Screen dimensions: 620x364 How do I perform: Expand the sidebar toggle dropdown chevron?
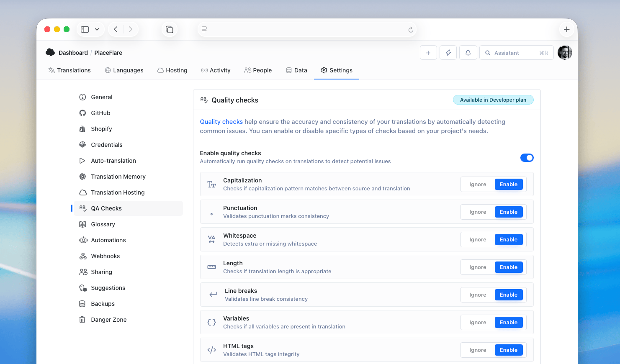(x=97, y=29)
